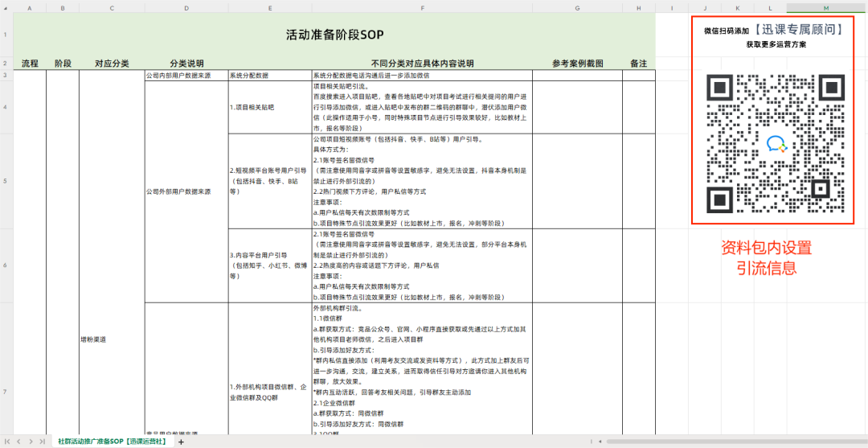
Task: Click the 备注 header cell
Action: pos(639,63)
